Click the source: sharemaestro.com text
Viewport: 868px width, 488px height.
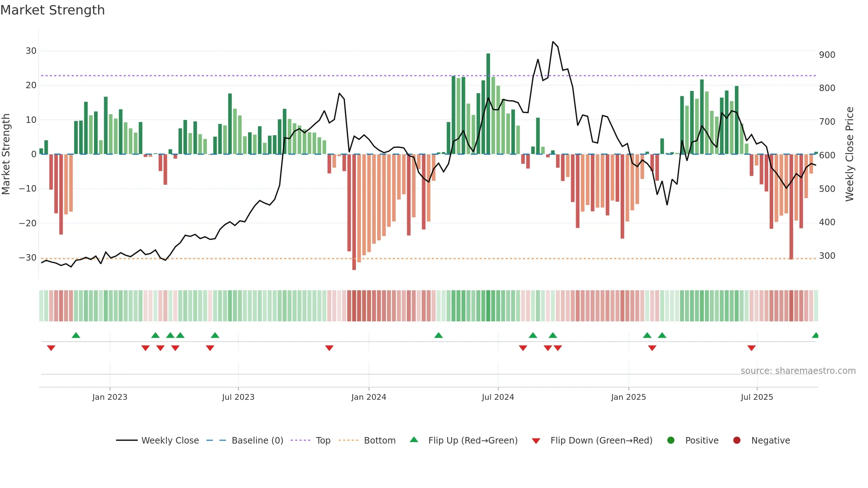click(798, 371)
